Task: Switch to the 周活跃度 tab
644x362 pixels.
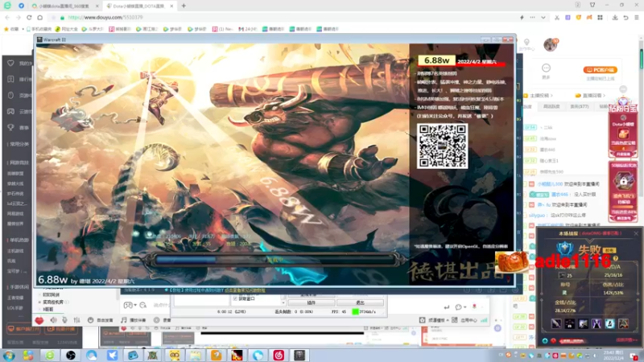Action: point(551,106)
